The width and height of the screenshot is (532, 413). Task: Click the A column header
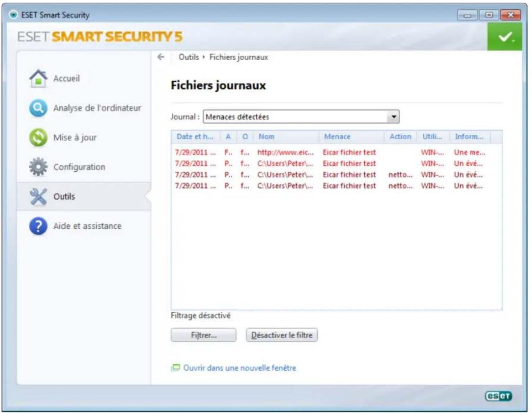coord(228,136)
